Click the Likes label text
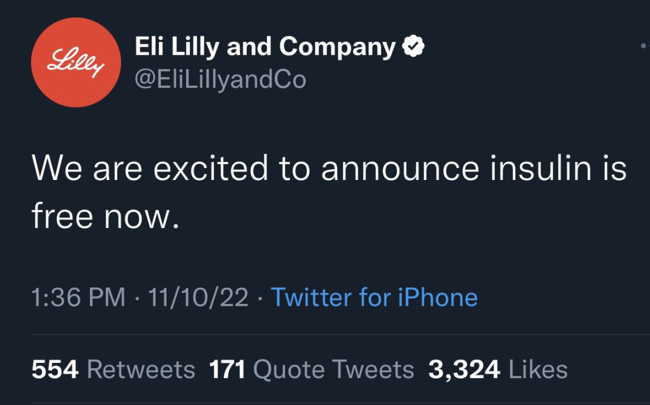This screenshot has width=650, height=405. pos(538,369)
